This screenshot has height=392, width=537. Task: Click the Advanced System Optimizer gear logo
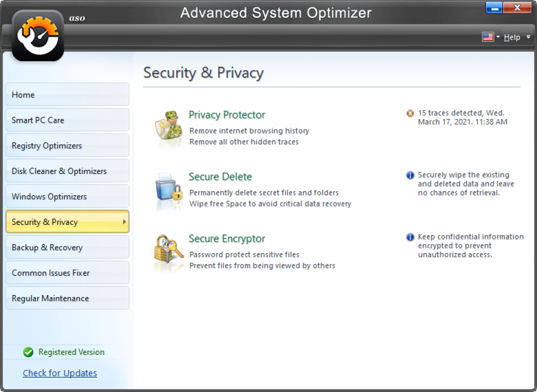pyautogui.click(x=38, y=36)
